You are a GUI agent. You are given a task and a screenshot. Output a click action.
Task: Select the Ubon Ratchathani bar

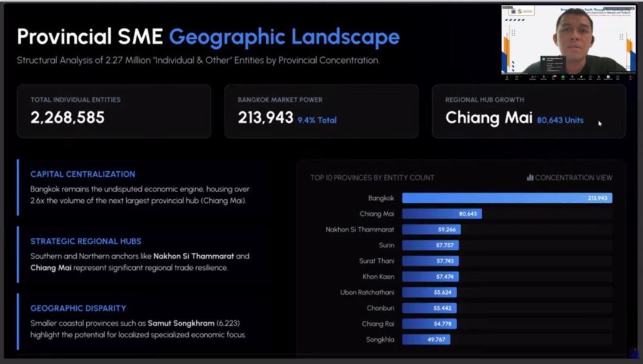(429, 293)
